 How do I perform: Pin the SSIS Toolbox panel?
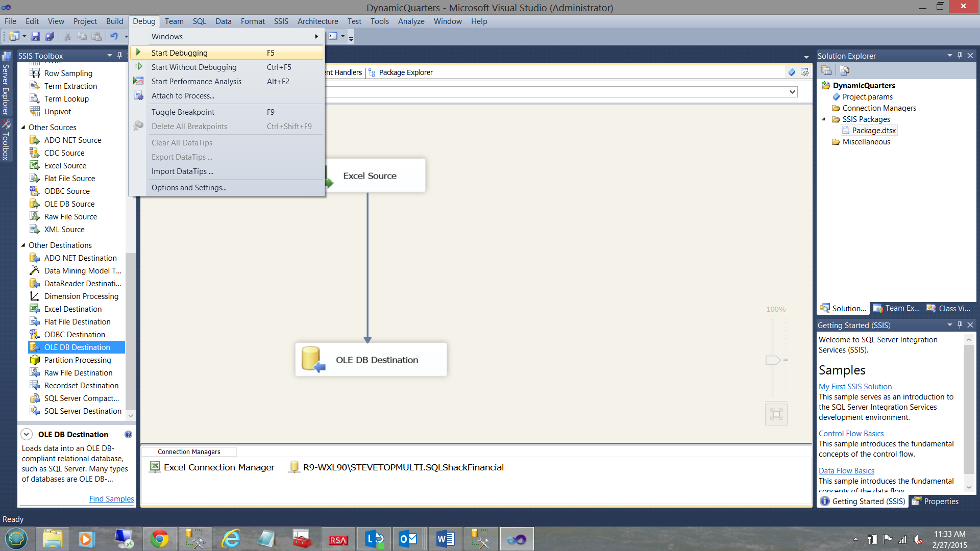tap(119, 55)
